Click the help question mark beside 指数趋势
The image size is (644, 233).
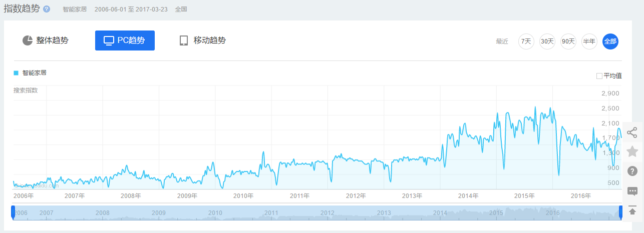point(47,9)
